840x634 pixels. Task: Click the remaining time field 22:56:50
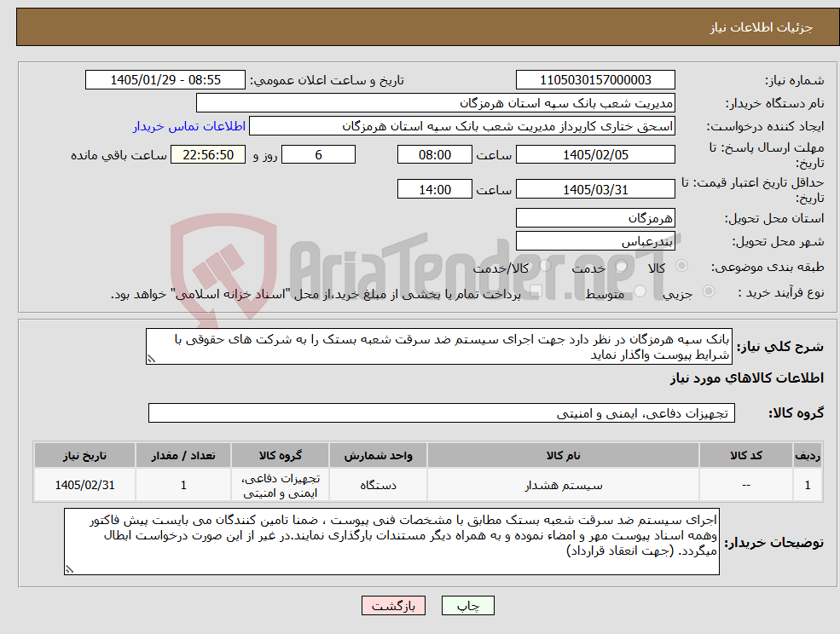coord(208,155)
